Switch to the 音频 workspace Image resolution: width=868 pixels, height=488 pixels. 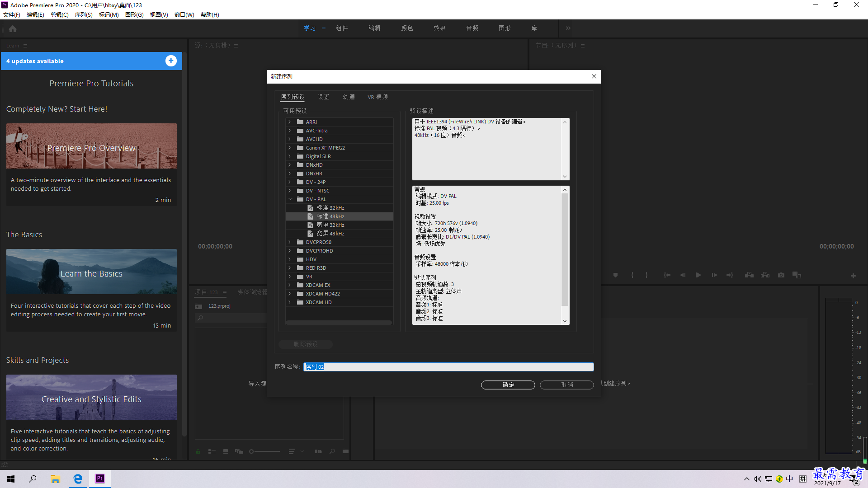pyautogui.click(x=472, y=28)
